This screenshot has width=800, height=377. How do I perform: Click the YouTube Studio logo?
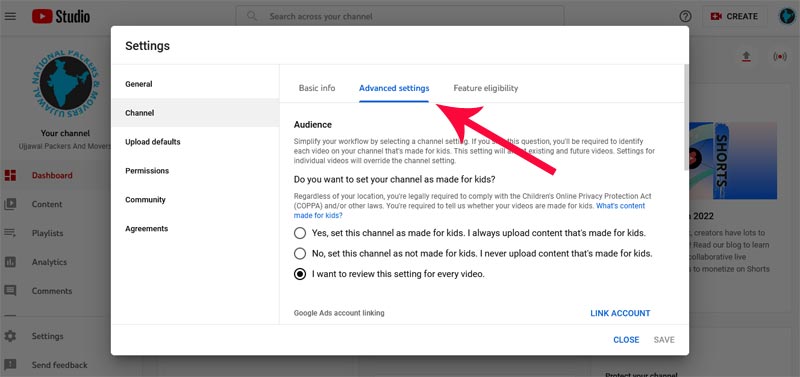(61, 16)
